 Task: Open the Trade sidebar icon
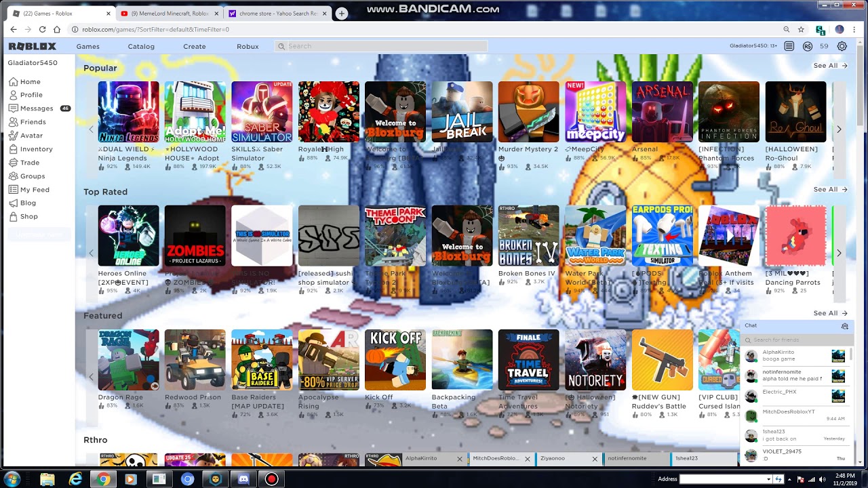pos(13,163)
